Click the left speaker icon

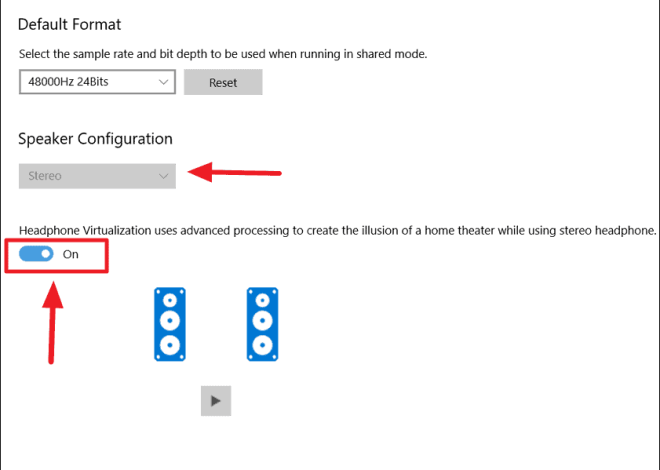[170, 324]
